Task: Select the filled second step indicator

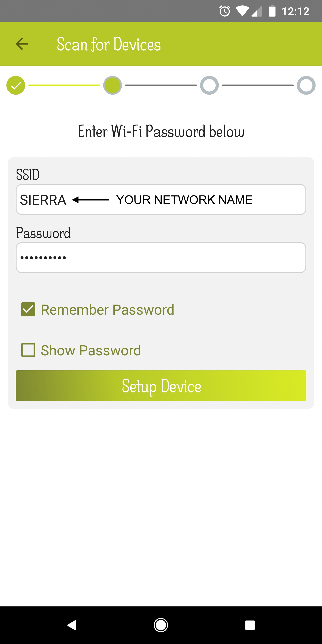Action: [x=112, y=85]
